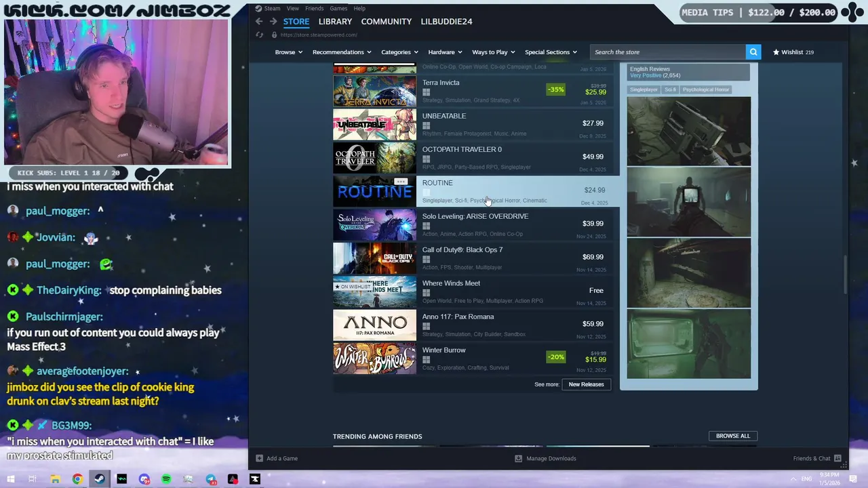
Task: Click Windows platform icon under Winter Burrow
Action: 426,359
